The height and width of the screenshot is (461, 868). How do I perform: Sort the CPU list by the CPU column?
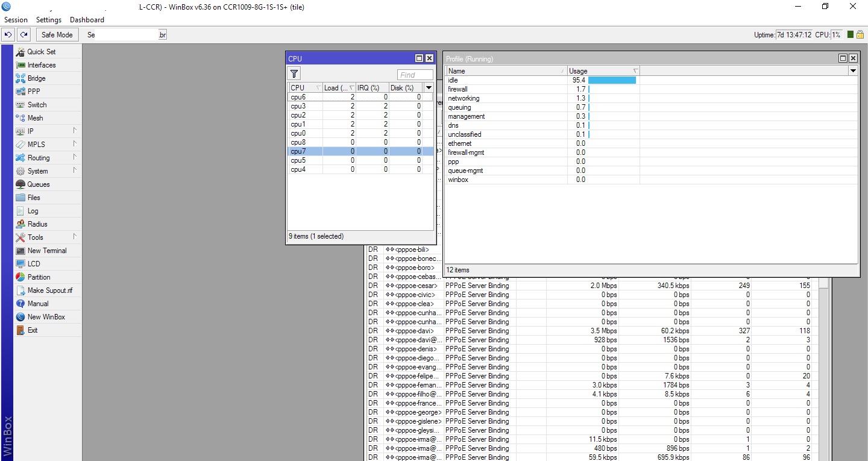click(305, 88)
